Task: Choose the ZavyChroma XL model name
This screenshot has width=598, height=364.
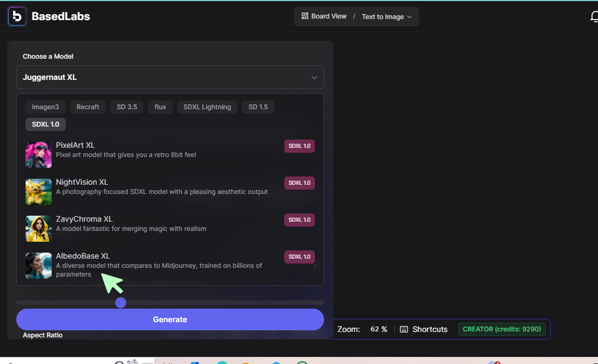Action: coord(84,219)
